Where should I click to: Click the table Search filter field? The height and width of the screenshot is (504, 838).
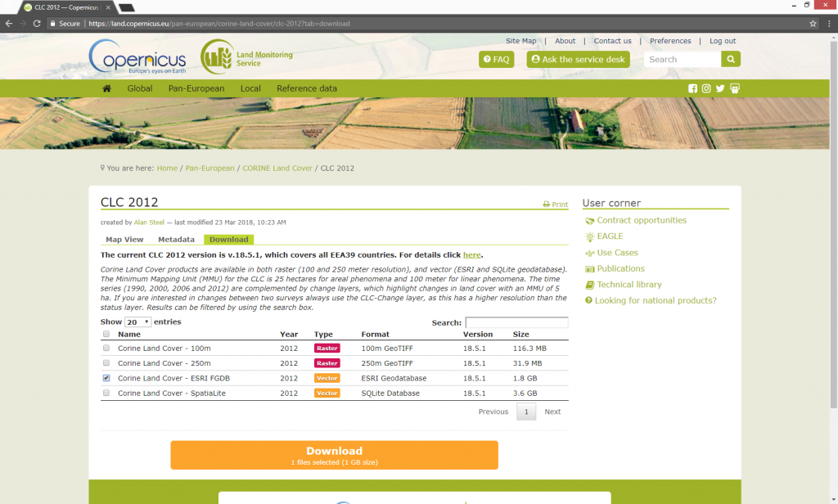click(x=517, y=322)
